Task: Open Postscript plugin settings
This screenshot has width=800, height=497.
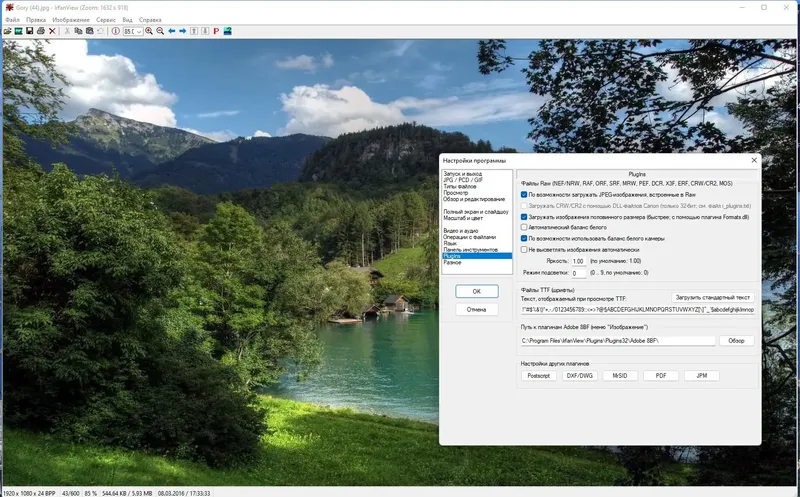Action: pyautogui.click(x=539, y=376)
